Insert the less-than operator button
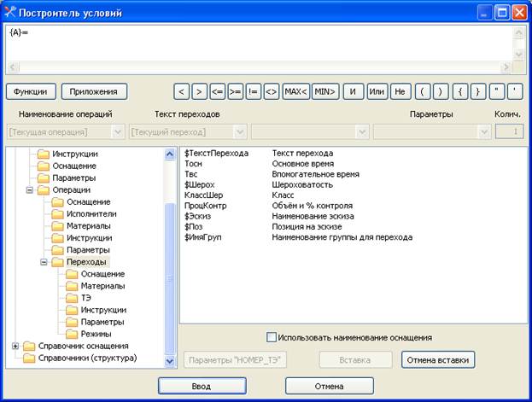The height and width of the screenshot is (402, 532). click(x=182, y=91)
